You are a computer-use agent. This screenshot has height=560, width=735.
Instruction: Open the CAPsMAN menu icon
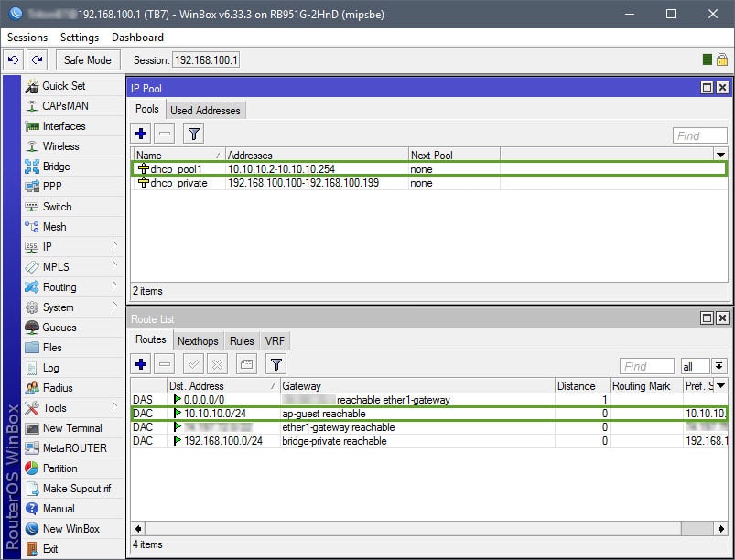(32, 106)
